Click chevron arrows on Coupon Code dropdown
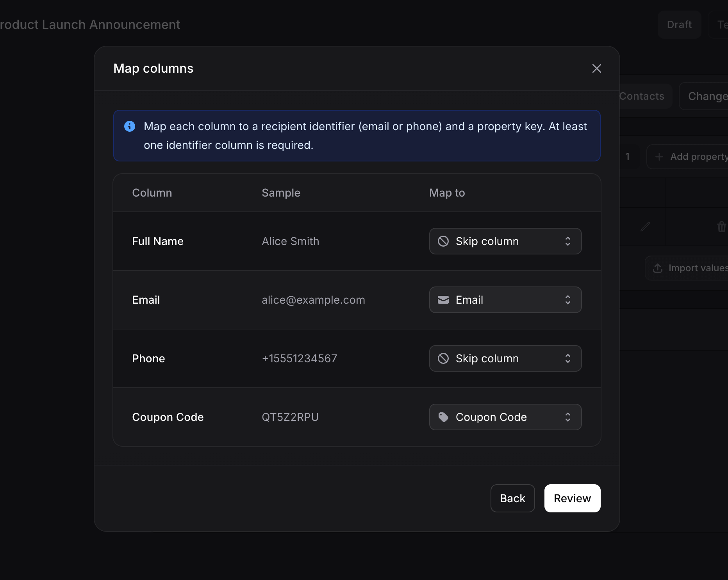The width and height of the screenshot is (728, 580). point(568,417)
